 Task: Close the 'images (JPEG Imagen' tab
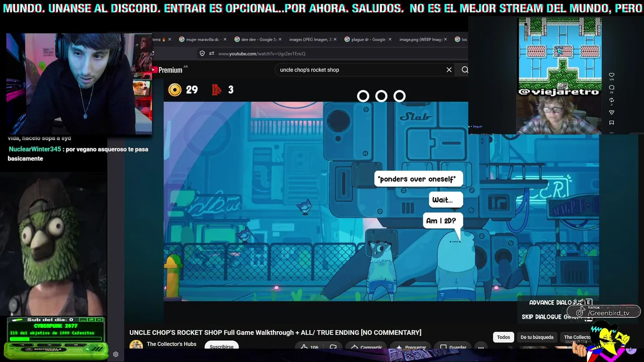tap(335, 39)
